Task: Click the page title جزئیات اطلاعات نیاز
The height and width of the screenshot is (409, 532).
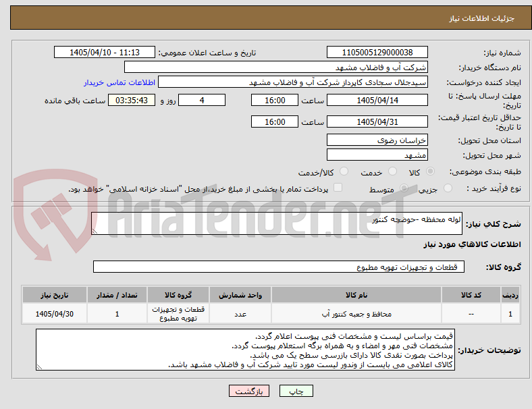Action: 482,18
